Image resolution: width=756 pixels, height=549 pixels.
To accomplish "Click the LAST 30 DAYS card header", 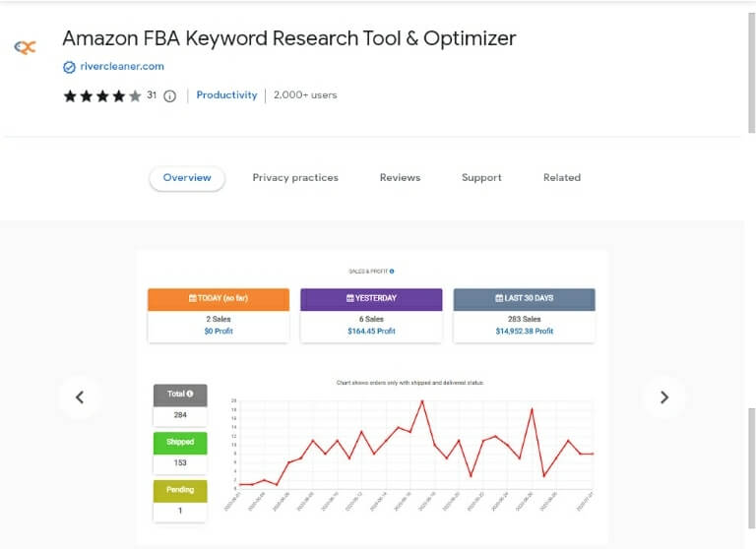I will (524, 299).
